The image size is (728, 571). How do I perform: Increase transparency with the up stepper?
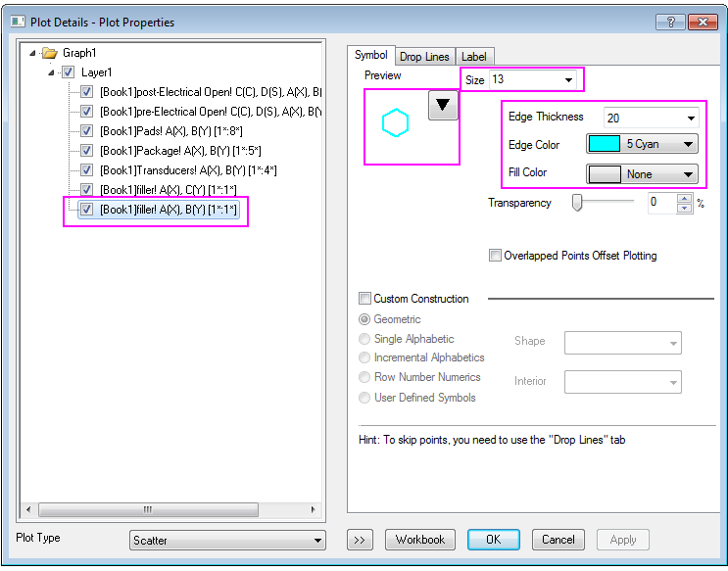coord(685,199)
